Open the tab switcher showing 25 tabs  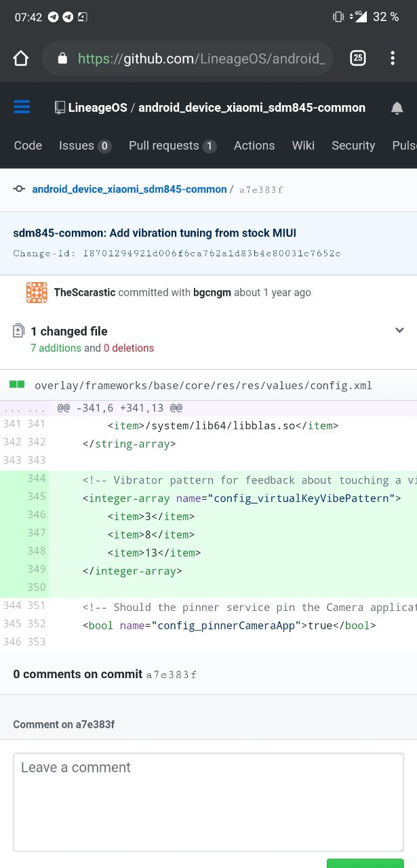pyautogui.click(x=358, y=58)
